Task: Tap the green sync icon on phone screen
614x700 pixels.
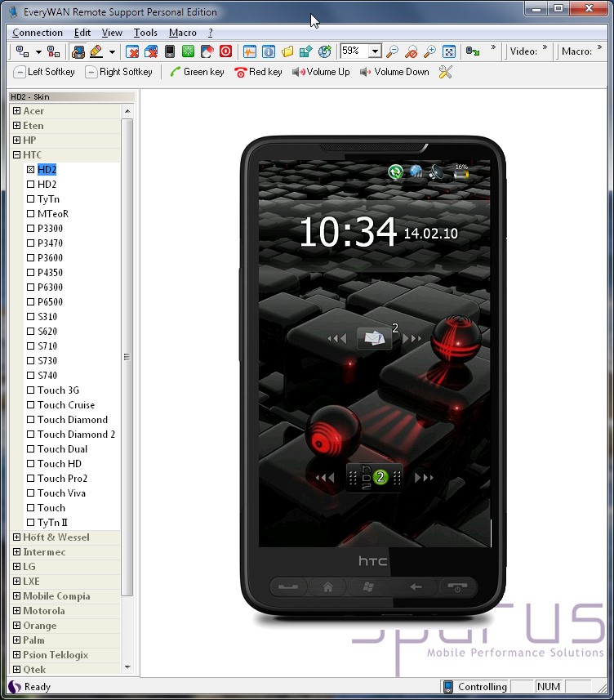Action: pyautogui.click(x=395, y=172)
